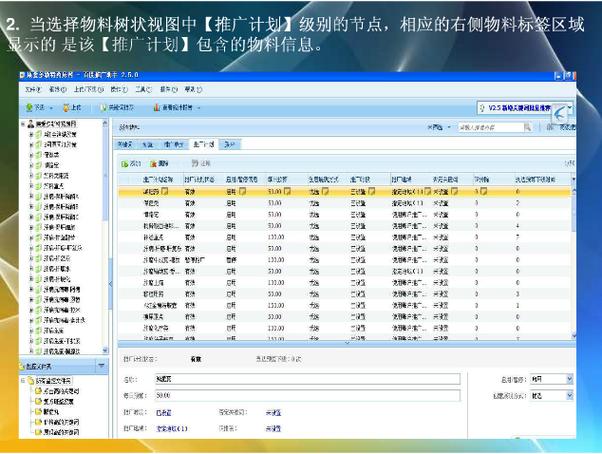This screenshot has height=454, width=602.
Task: Open the 工具 menu
Action: (144, 89)
